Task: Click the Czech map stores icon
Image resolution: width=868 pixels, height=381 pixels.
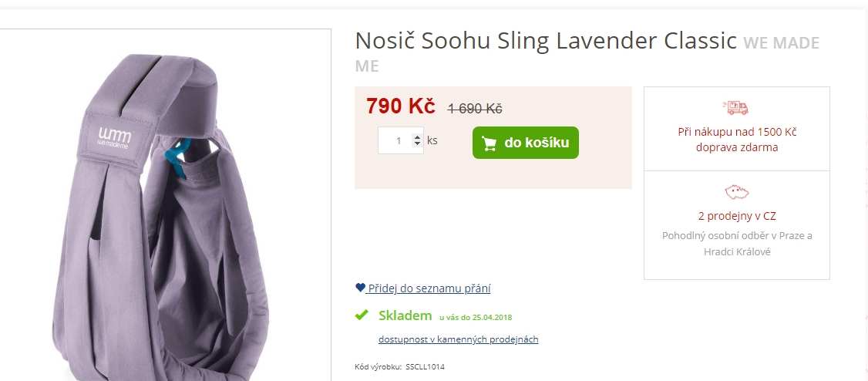Action: tap(737, 192)
